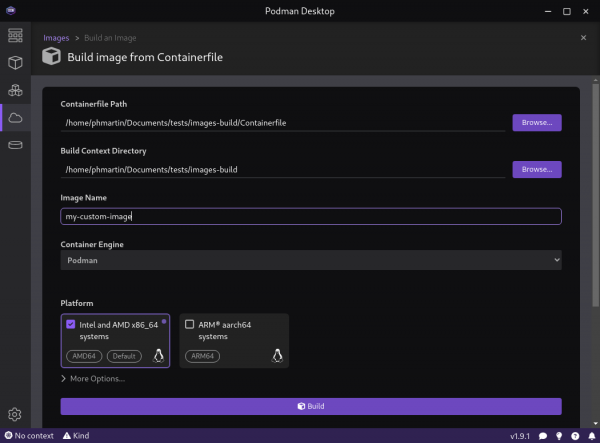Click the Containerfile Path text field
The height and width of the screenshot is (443, 600).
point(283,123)
